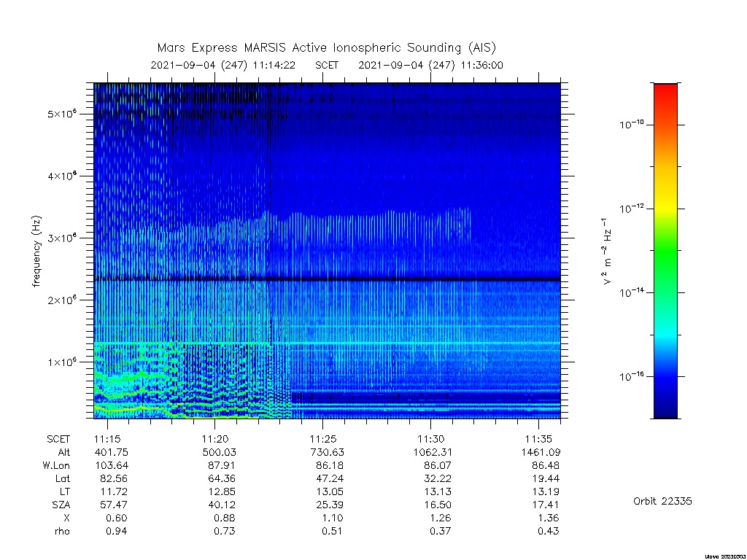Click the 'W.Lon' row label
Image resolution: width=747 pixels, height=560 pixels.
(x=56, y=465)
